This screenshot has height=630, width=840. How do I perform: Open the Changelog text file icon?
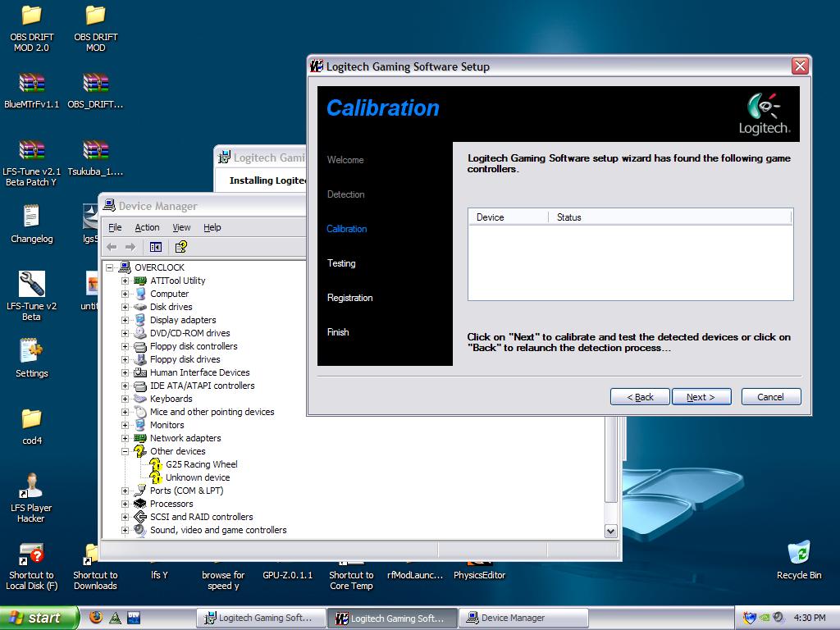pos(32,217)
